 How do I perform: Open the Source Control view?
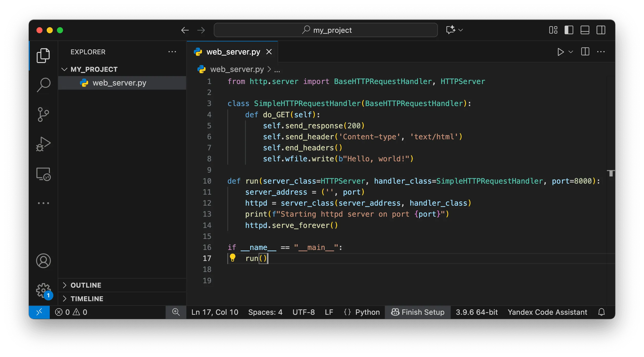(43, 114)
